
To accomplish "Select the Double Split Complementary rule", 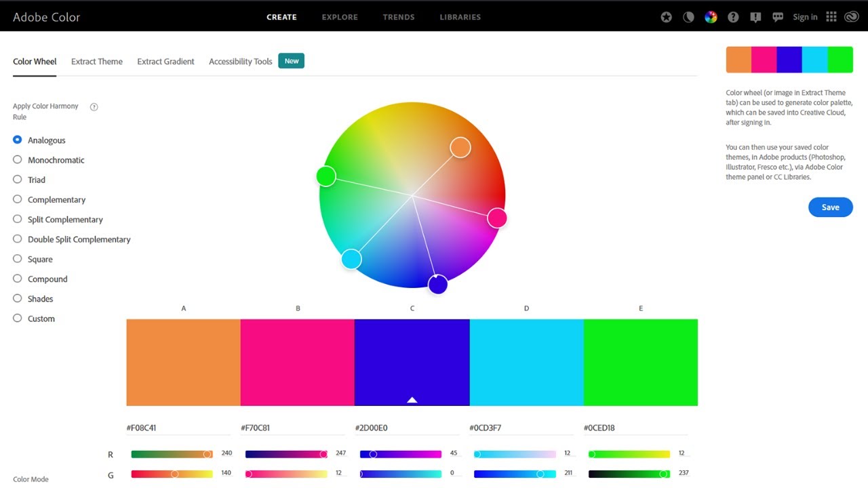I will [72, 239].
